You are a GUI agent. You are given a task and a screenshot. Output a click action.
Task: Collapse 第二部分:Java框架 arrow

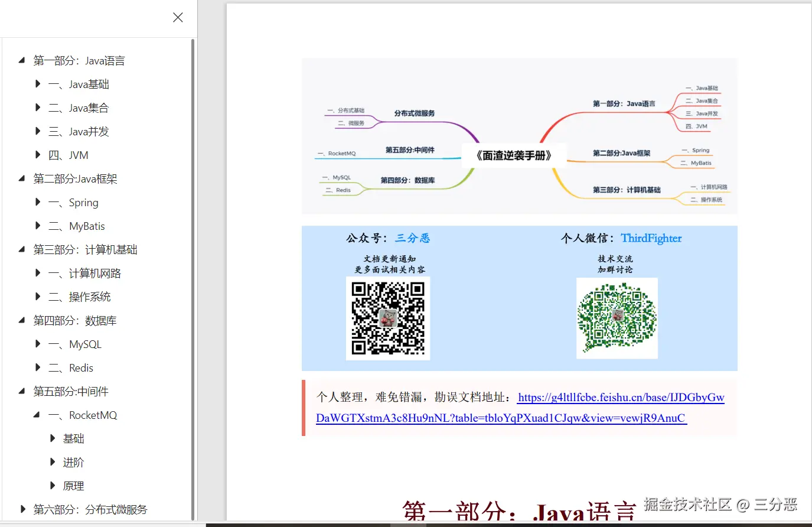22,178
